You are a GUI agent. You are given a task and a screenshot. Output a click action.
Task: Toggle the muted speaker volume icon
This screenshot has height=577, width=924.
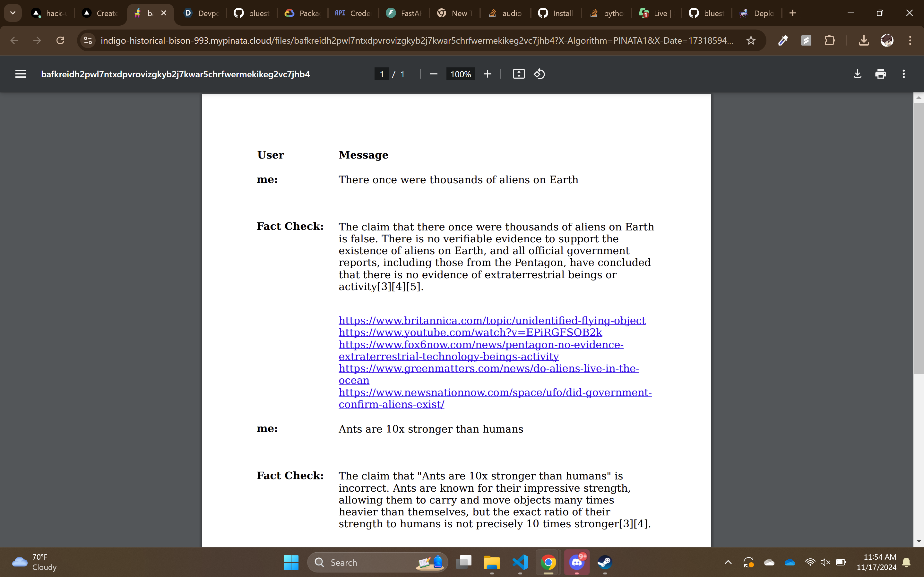[x=825, y=562]
